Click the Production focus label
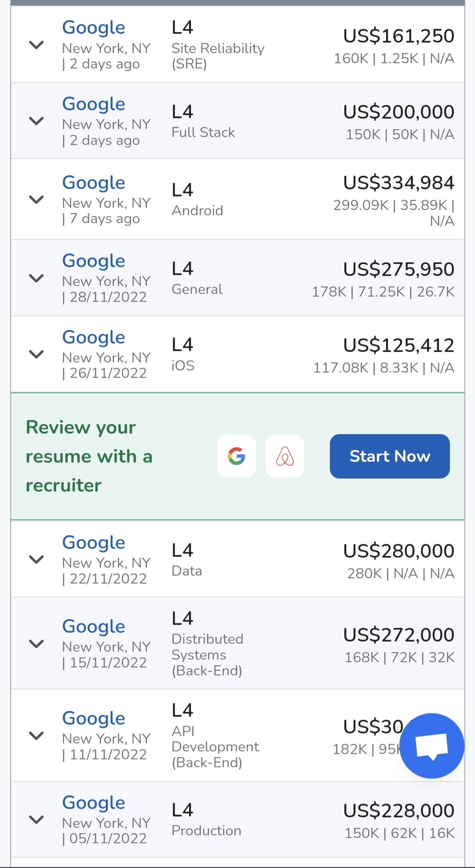The width and height of the screenshot is (475, 868). pyautogui.click(x=206, y=831)
